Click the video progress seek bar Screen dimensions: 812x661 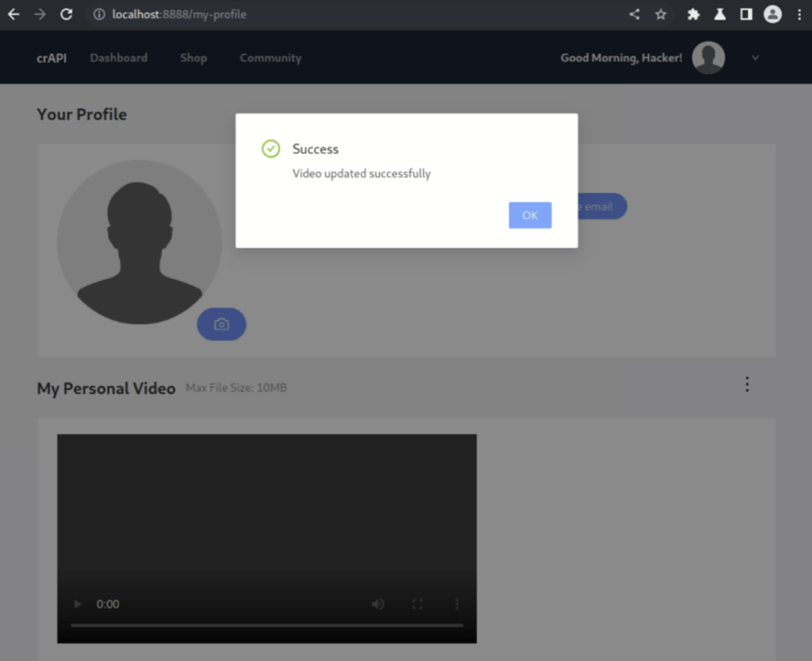(x=266, y=625)
